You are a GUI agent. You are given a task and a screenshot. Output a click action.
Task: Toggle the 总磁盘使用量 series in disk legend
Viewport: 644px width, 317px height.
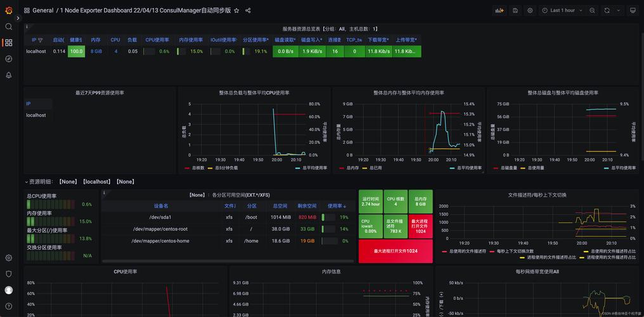pos(536,168)
